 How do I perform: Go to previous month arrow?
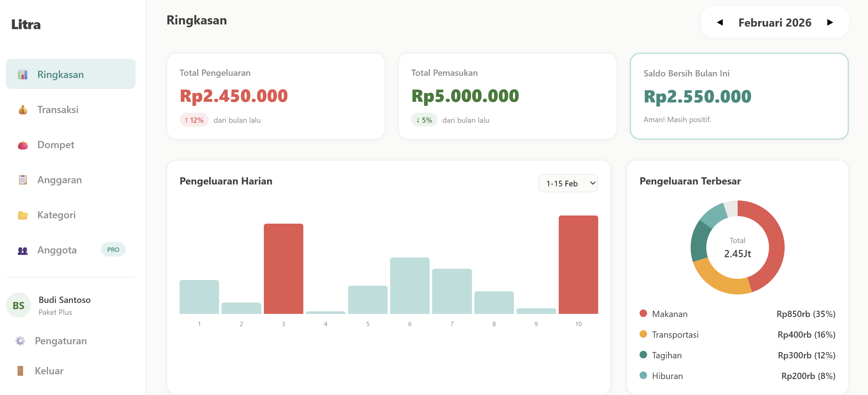pos(720,22)
